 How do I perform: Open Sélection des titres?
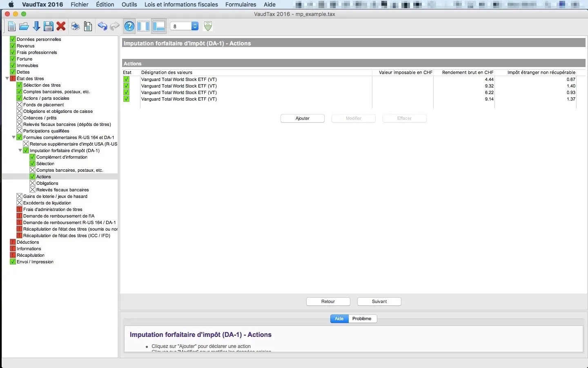click(42, 85)
